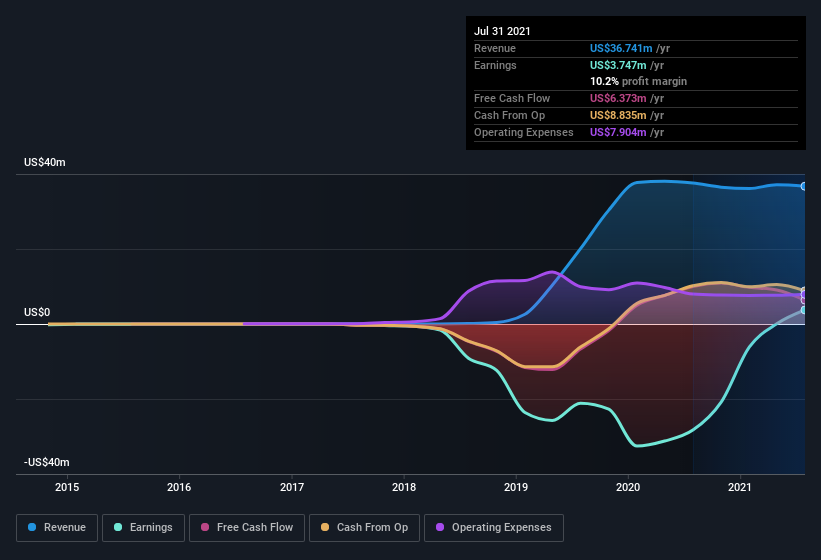Viewport: 821px width, 560px height.
Task: Click the pink Free Cash Flow legend dot
Action: pos(205,527)
